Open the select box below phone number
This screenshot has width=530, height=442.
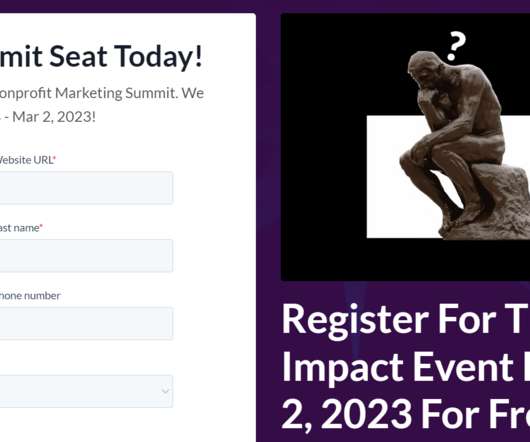point(86,391)
